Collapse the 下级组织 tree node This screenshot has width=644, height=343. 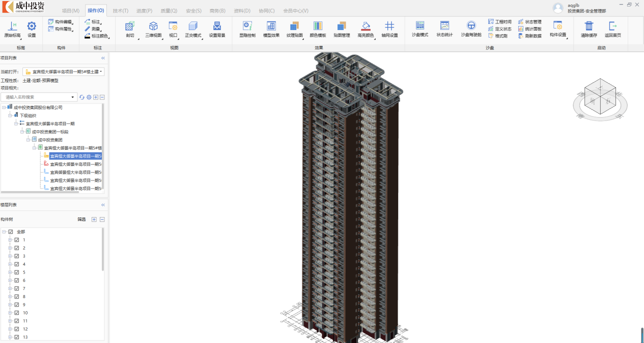10,116
